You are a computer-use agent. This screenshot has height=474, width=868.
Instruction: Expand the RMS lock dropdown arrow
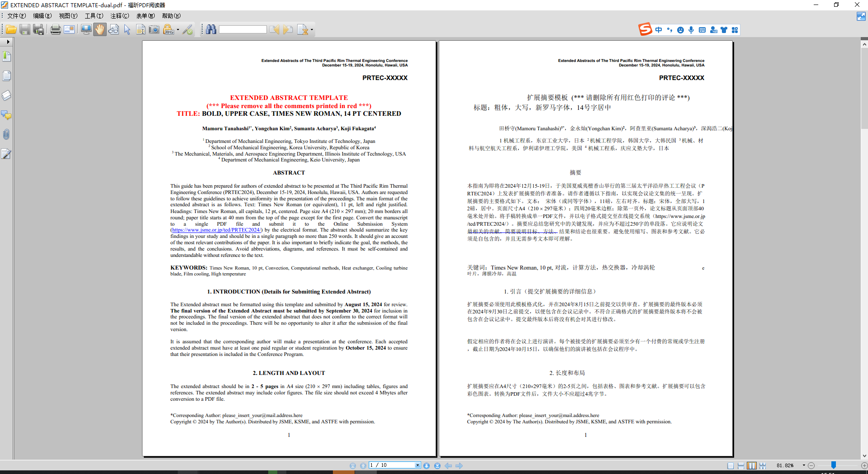pos(178,30)
